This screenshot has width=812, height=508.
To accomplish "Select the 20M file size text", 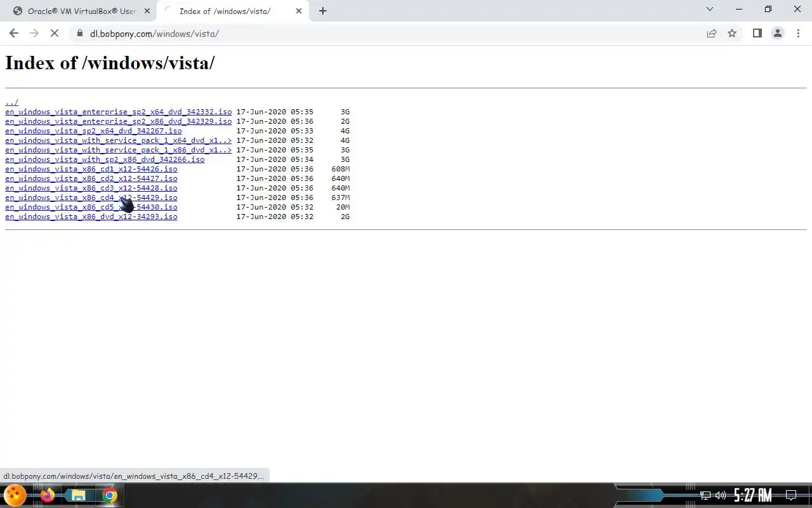I will (x=343, y=207).
